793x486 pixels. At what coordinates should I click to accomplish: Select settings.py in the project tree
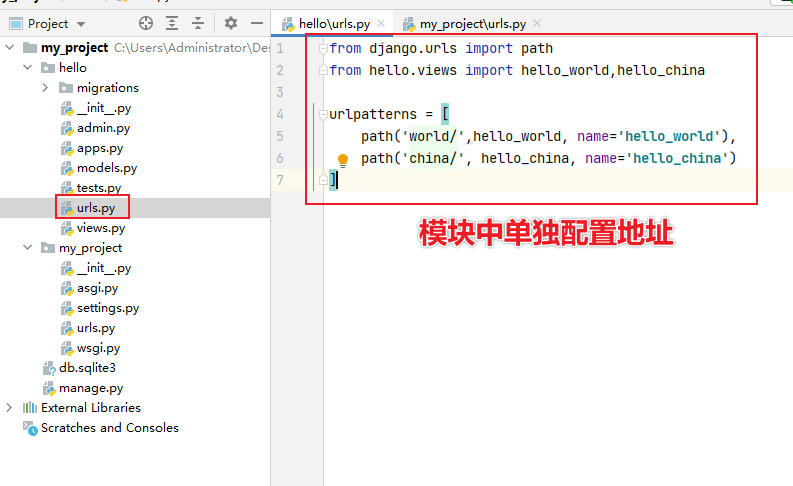[x=108, y=308]
